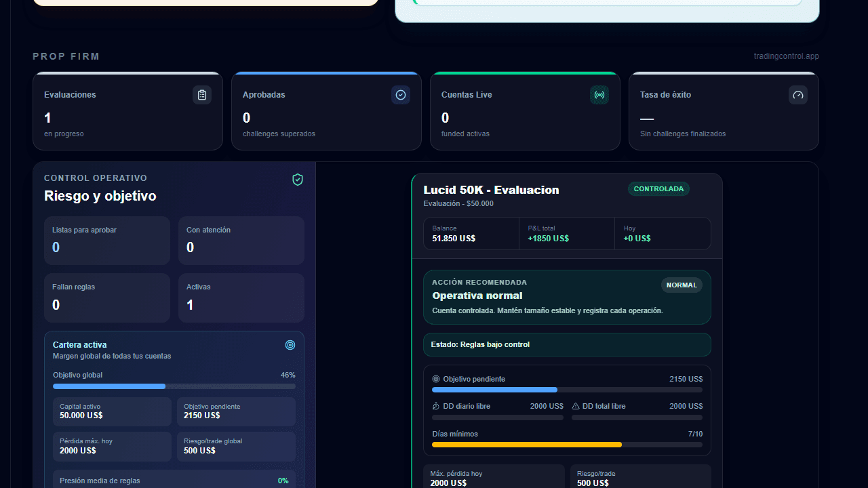This screenshot has height=488, width=868.
Task: Click the DD diario libre bar
Action: [498, 418]
